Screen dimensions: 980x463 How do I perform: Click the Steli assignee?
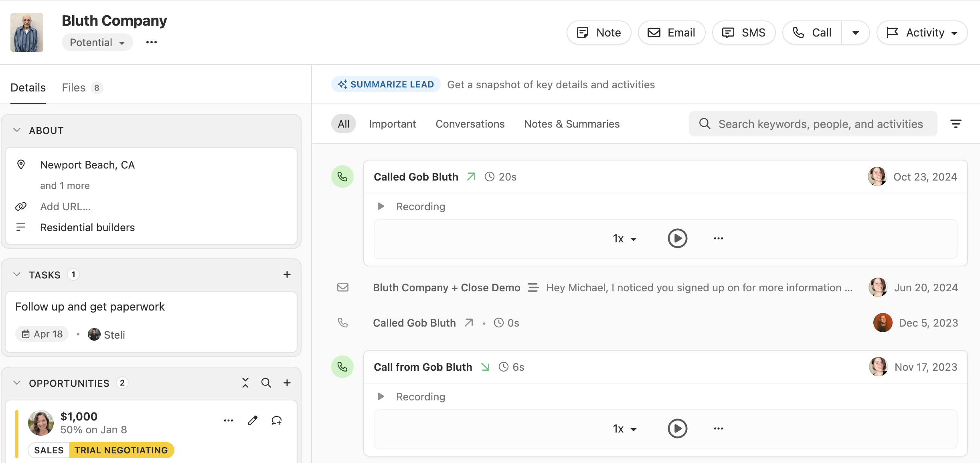tap(107, 334)
